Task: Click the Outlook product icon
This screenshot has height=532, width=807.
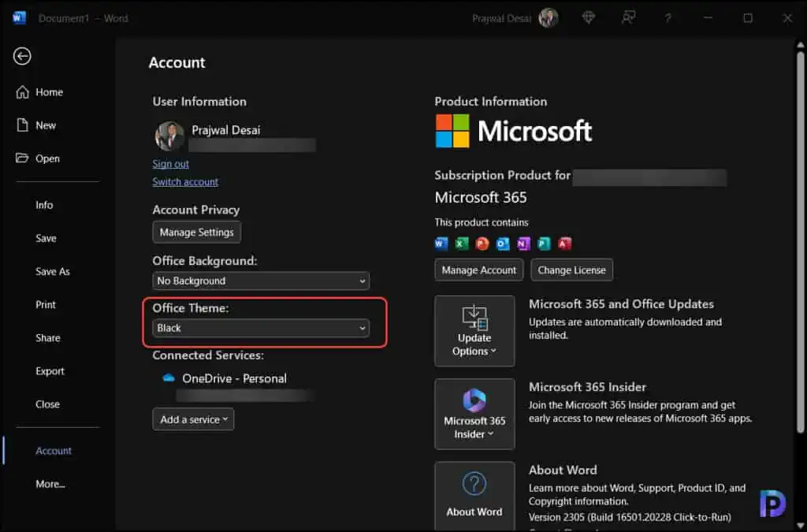Action: [x=503, y=244]
